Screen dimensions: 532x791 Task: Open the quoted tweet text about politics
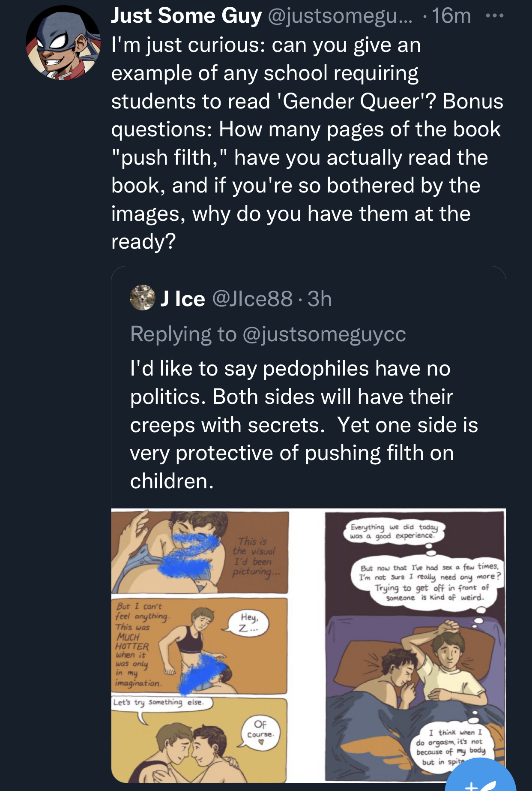coord(304,424)
